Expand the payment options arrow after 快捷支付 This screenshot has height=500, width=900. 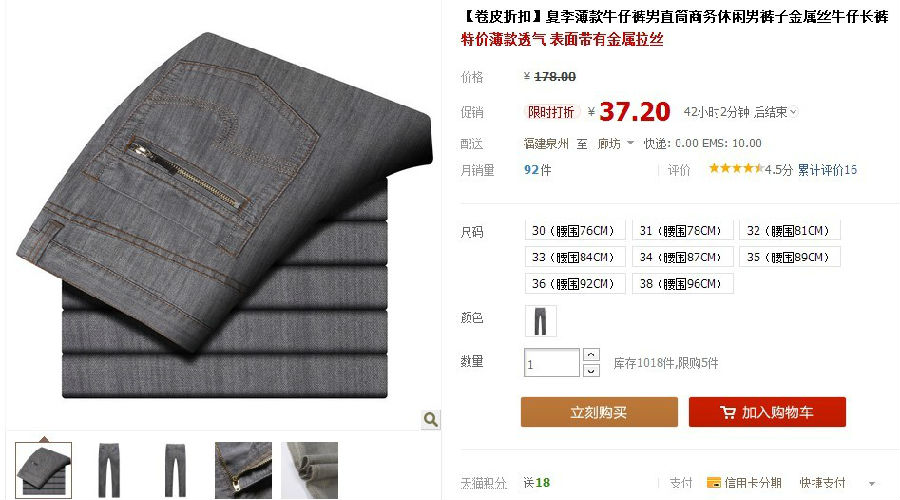872,483
